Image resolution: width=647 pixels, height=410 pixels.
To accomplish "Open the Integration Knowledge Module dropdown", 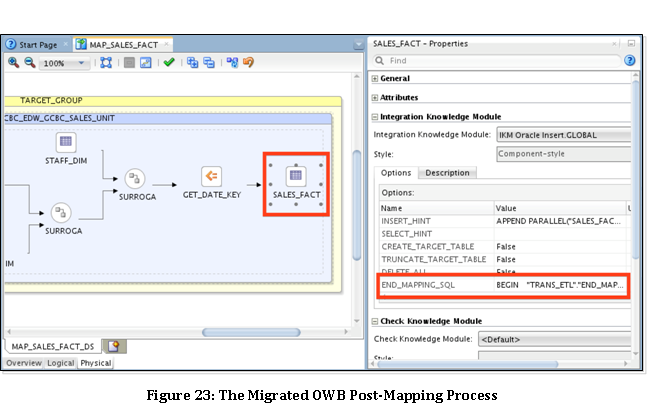I will (564, 135).
